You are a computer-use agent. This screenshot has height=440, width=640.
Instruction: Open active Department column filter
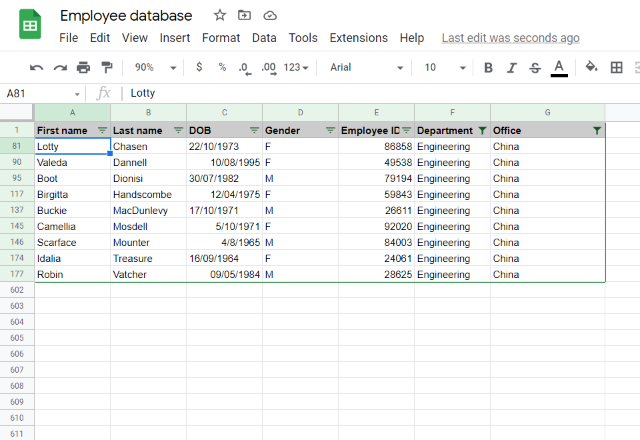(482, 131)
